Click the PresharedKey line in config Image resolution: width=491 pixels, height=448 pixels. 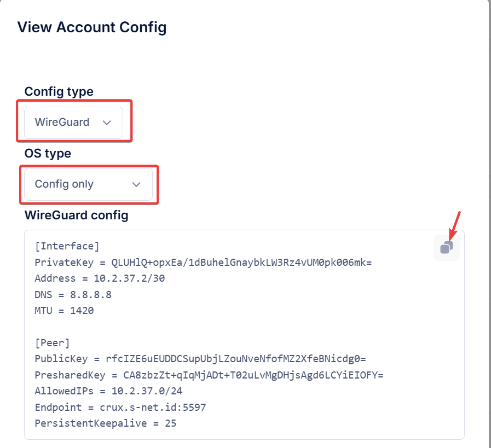209,375
